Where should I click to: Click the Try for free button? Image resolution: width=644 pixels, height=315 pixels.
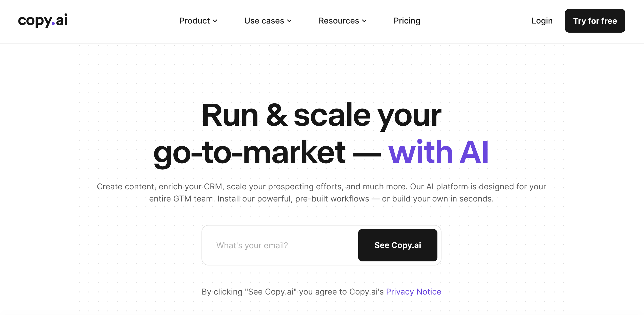[x=596, y=20]
